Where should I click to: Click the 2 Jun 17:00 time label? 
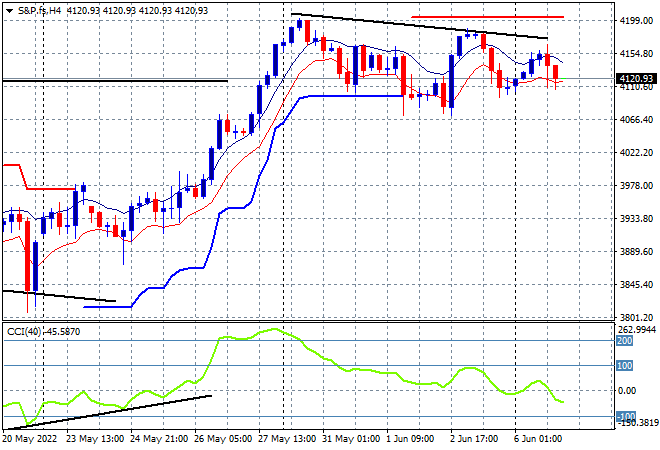point(474,439)
